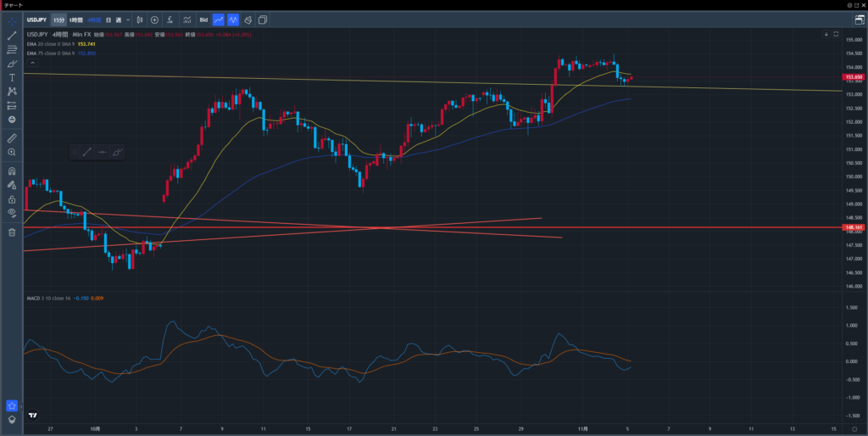Open the emoji sticker tool
The width and height of the screenshot is (868, 436).
[x=12, y=120]
